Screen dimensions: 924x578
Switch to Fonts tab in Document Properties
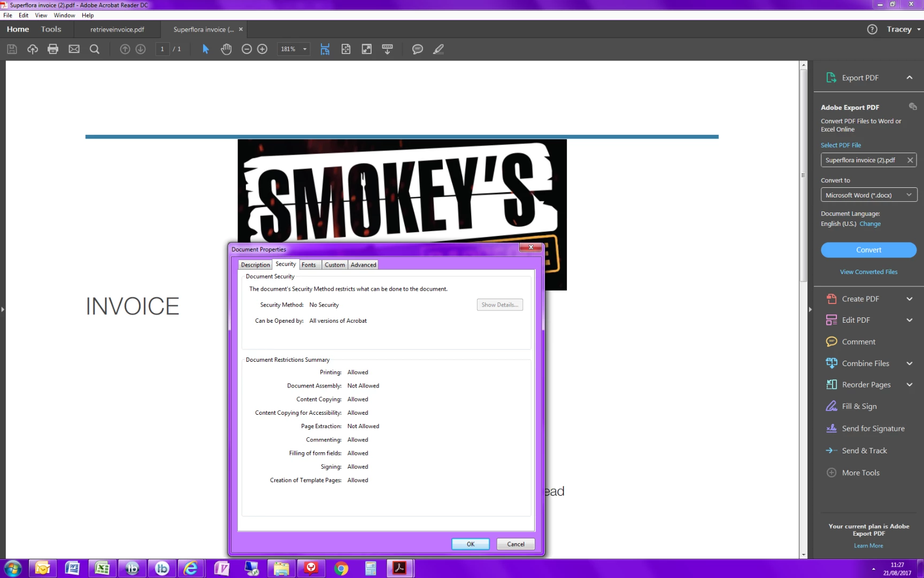tap(309, 265)
